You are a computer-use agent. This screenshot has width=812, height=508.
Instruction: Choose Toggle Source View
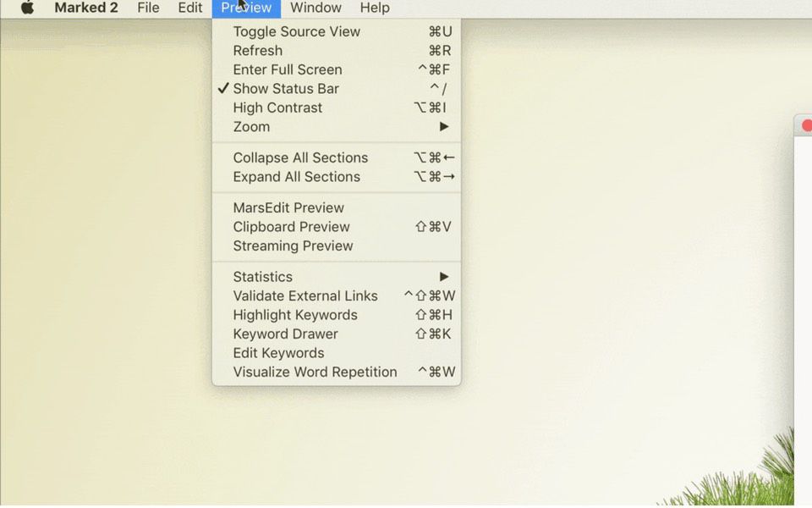tap(337, 31)
